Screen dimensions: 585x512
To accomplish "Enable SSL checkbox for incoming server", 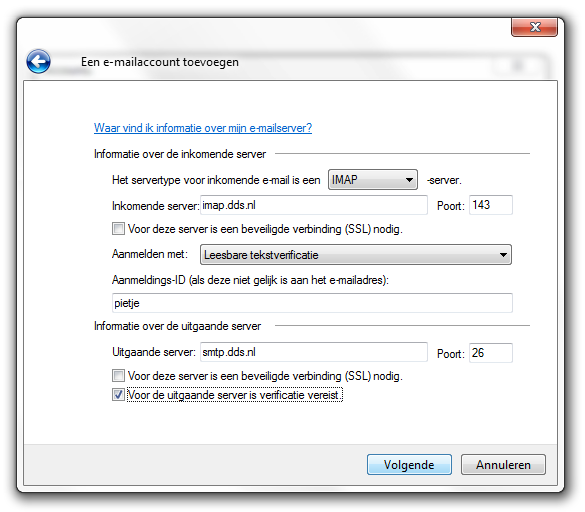I will tap(118, 228).
